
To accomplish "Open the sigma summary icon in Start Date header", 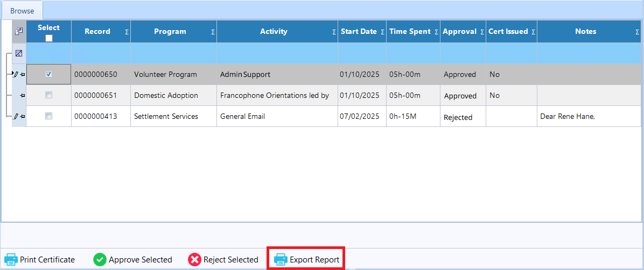I will (383, 32).
